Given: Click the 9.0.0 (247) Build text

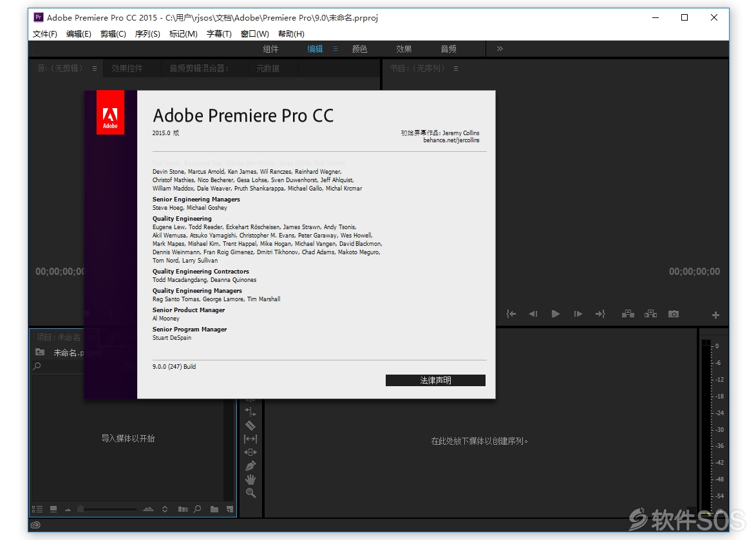Looking at the screenshot, I should (174, 367).
